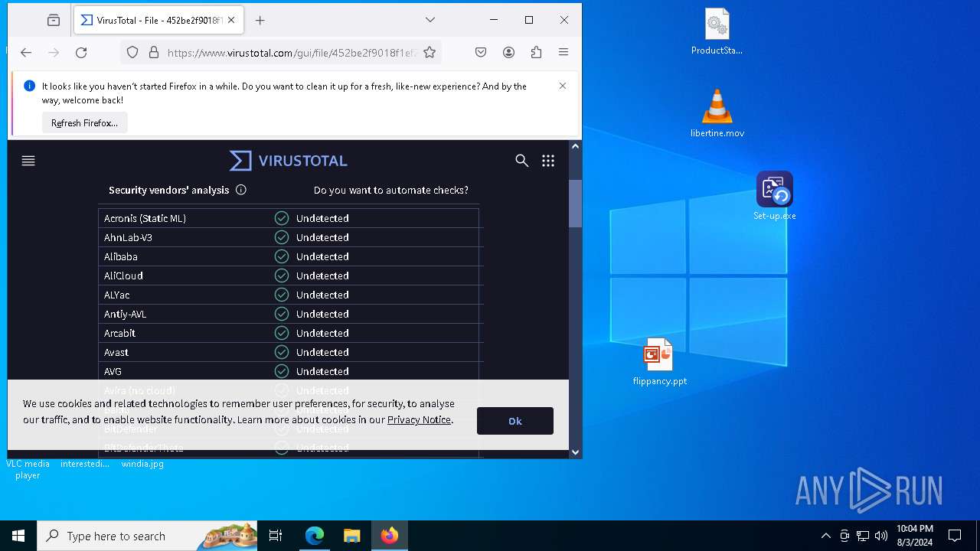Screen dimensions: 980x551
Task: Open Firefox extensions puzzle icon
Action: 536,52
